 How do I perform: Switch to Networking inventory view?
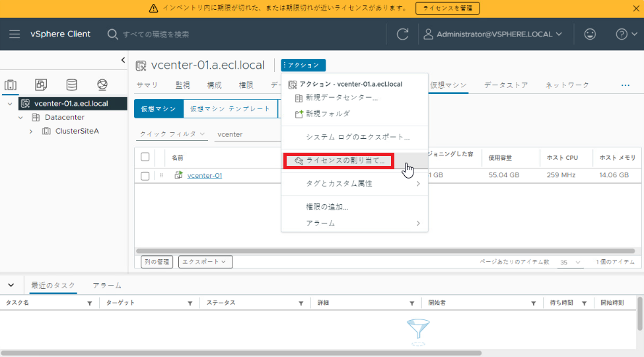point(102,85)
